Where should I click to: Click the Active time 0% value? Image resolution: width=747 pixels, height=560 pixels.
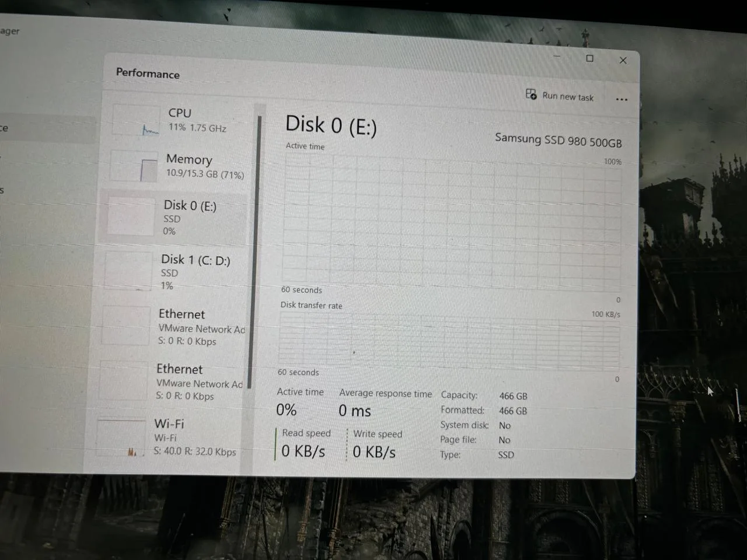click(287, 410)
